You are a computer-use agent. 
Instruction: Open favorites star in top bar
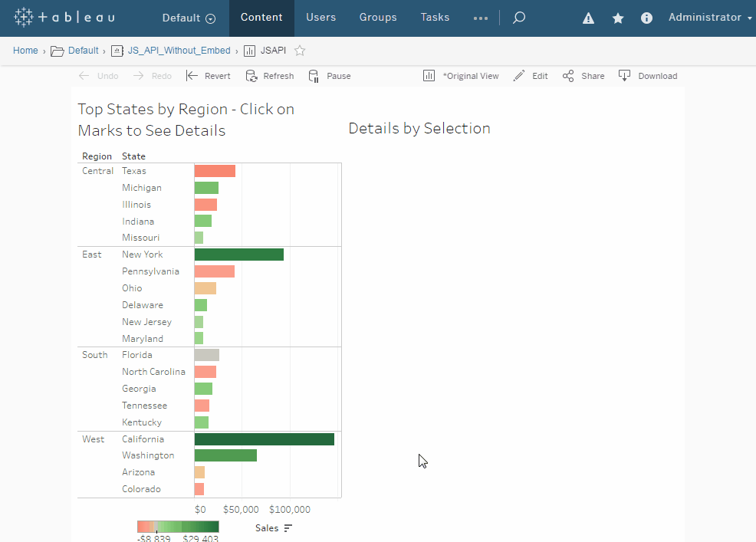tap(618, 18)
